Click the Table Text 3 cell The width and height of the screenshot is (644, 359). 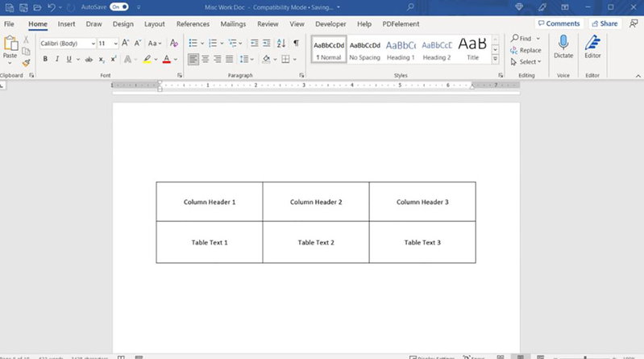(x=422, y=242)
